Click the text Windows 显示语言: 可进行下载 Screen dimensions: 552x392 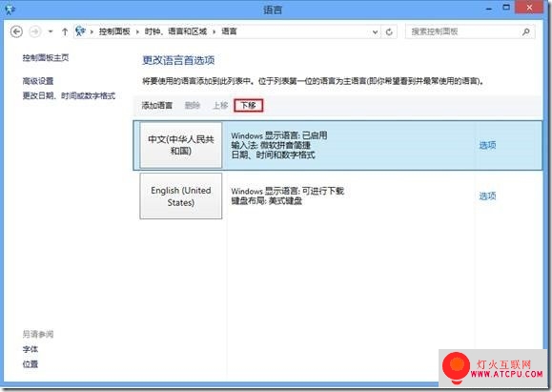tap(287, 192)
